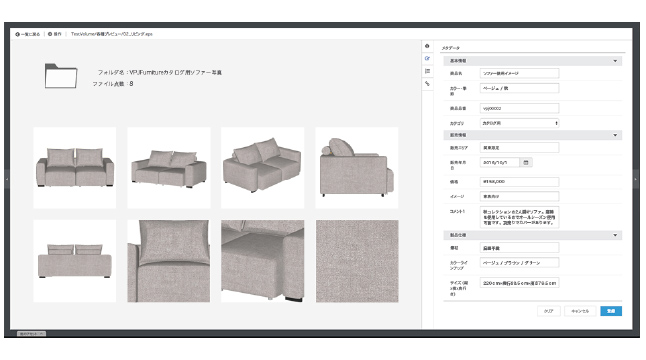The height and width of the screenshot is (360, 646).
Task: Edit the material field under product specs
Action: (519, 248)
